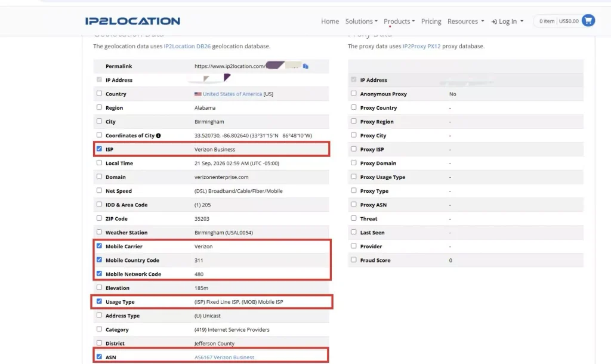
Task: Open the Log In dropdown
Action: coord(507,21)
